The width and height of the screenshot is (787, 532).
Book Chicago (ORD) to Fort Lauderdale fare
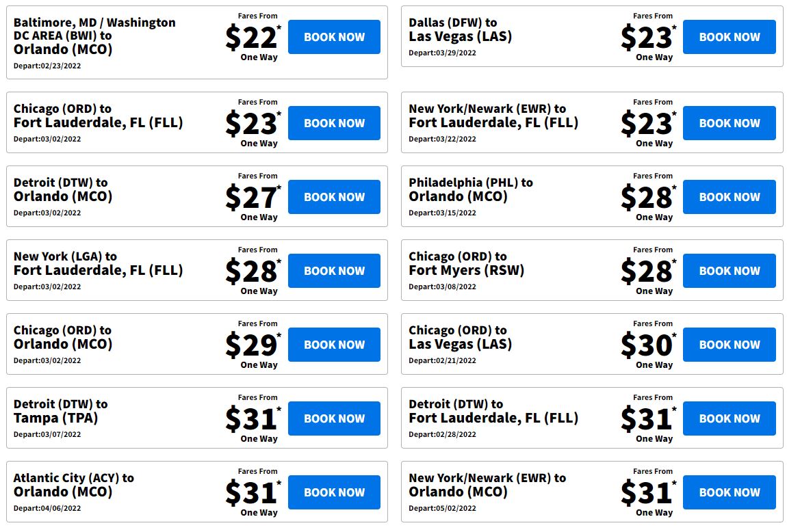[334, 123]
